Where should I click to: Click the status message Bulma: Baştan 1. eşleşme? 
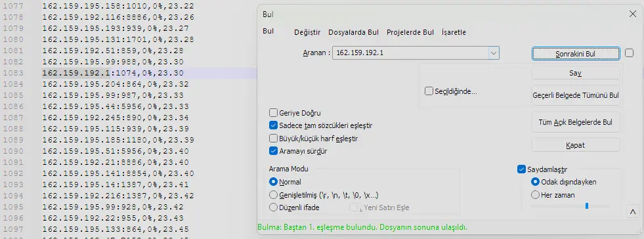(x=362, y=227)
